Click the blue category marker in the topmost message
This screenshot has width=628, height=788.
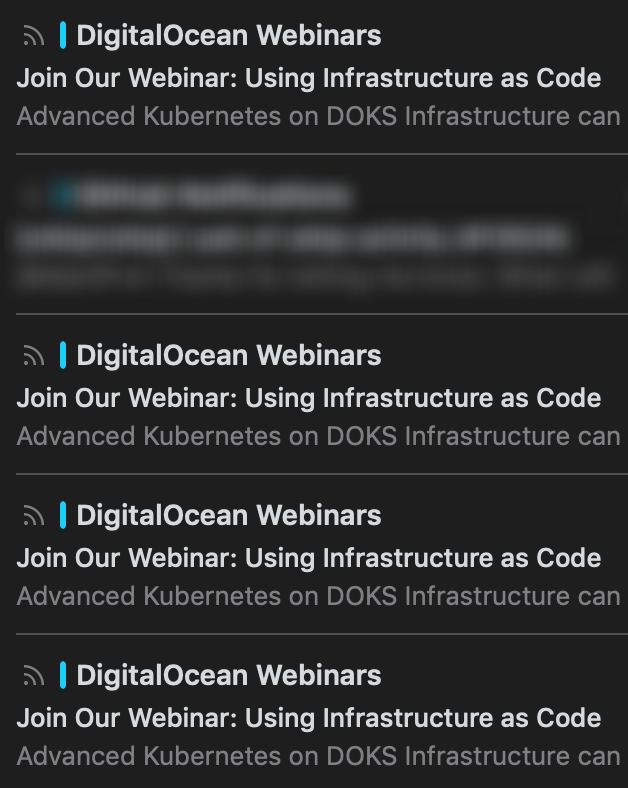pyautogui.click(x=63, y=35)
